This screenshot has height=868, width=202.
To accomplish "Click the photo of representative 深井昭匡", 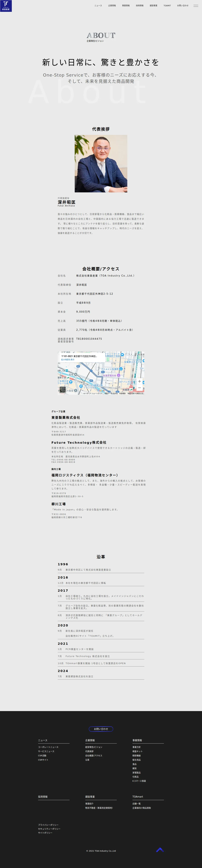I will click(x=101, y=163).
